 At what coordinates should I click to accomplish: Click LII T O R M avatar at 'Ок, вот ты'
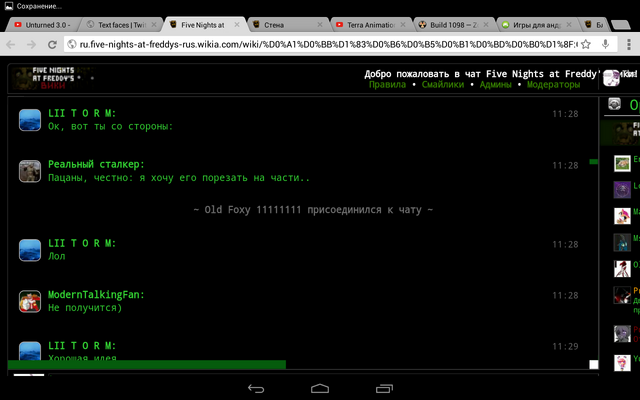(x=30, y=120)
